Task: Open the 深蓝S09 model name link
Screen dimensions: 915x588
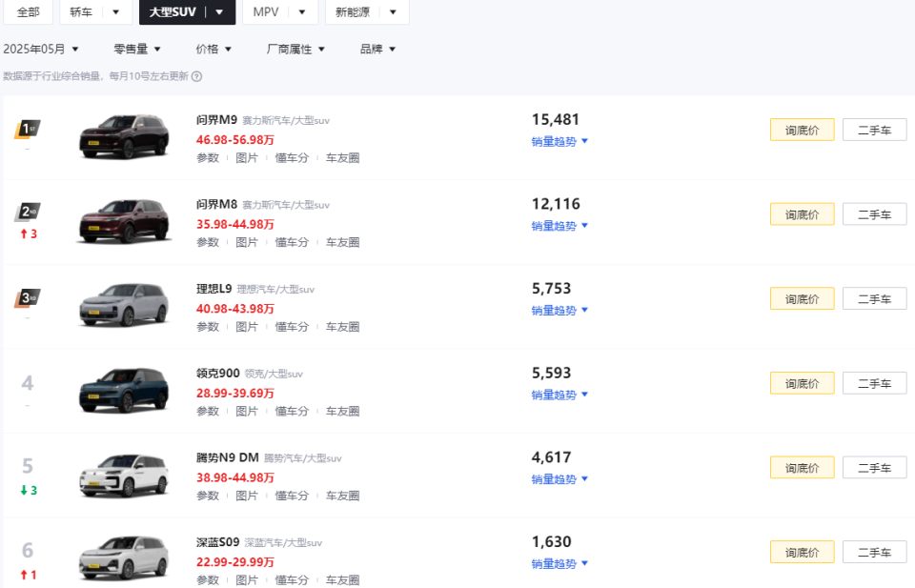Action: click(217, 542)
